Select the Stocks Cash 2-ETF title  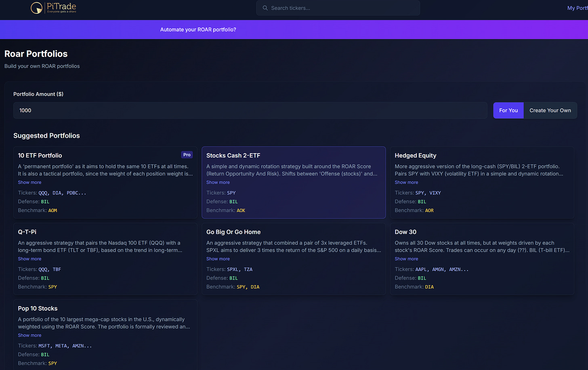(233, 156)
